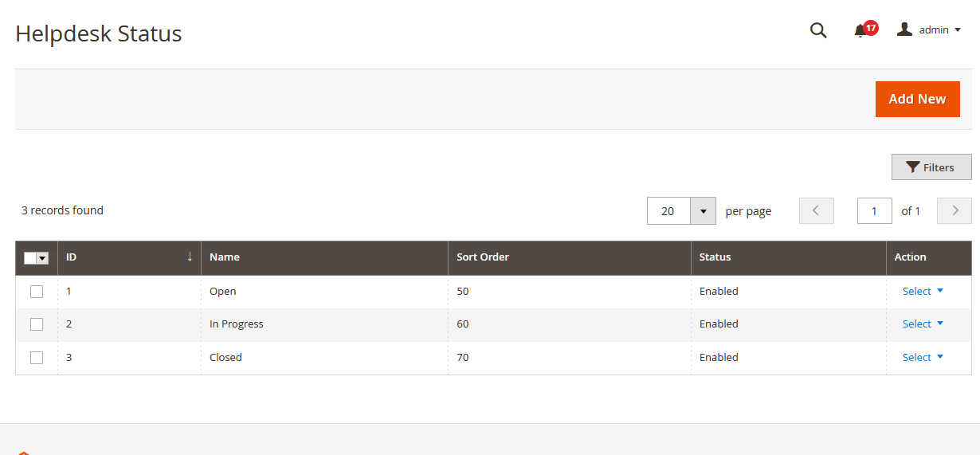This screenshot has height=455, width=980.
Task: Click the funnel Filters button
Action: (x=931, y=167)
